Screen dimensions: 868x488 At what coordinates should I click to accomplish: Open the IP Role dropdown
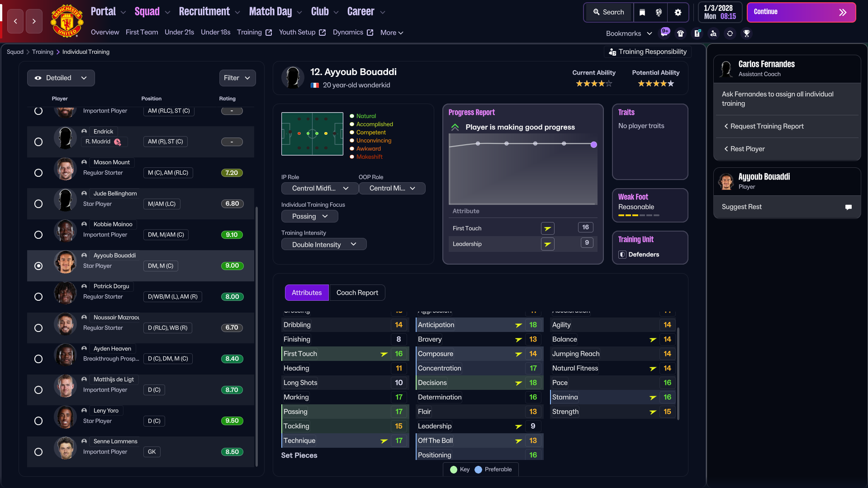[320, 188]
